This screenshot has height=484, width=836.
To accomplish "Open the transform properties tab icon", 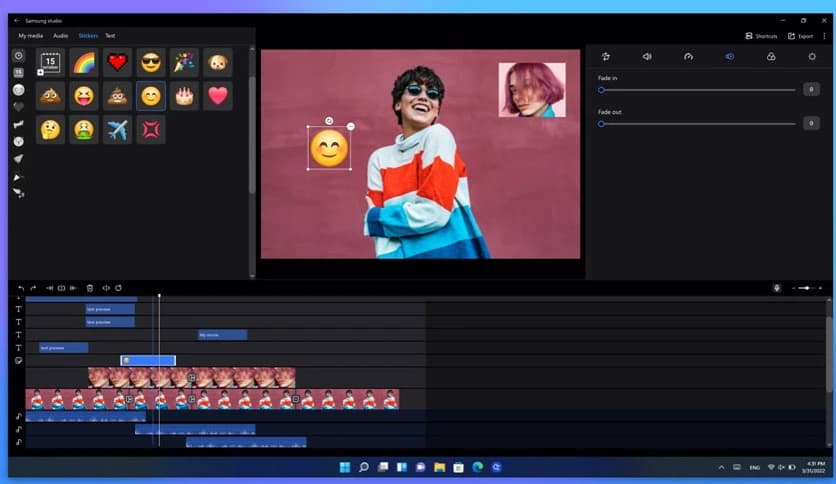I will (x=606, y=57).
